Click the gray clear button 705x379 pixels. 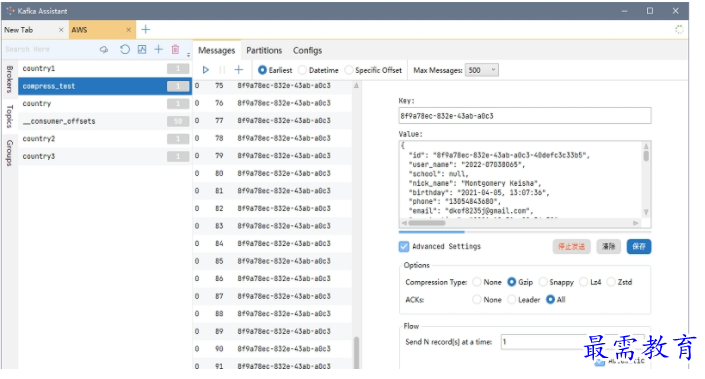tap(608, 246)
